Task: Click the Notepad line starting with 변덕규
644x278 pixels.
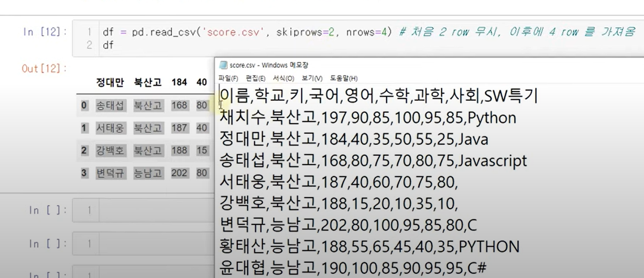Action: (347, 225)
